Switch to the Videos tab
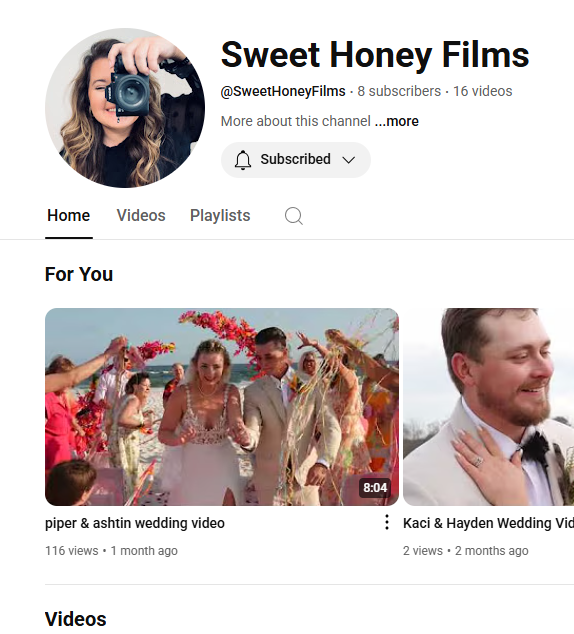The height and width of the screenshot is (634, 574). [141, 216]
